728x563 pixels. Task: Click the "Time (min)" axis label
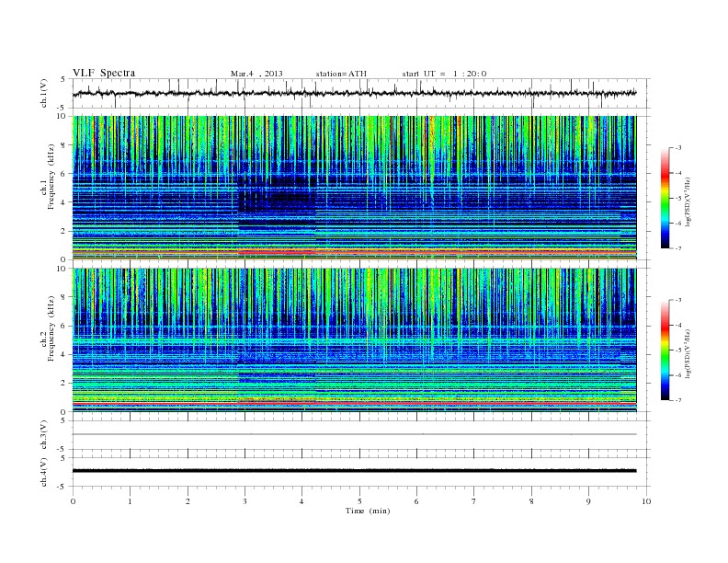click(368, 511)
